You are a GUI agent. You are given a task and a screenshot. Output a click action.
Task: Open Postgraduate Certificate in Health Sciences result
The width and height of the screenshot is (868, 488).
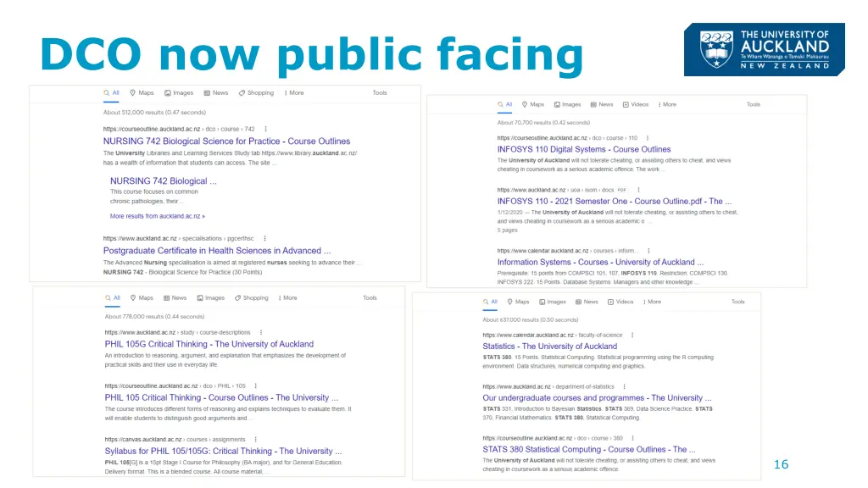(x=217, y=251)
